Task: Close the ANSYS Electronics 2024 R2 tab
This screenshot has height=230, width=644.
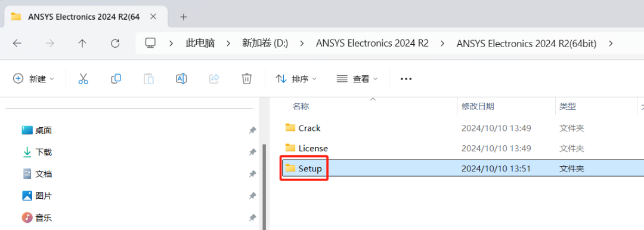Action: [153, 17]
